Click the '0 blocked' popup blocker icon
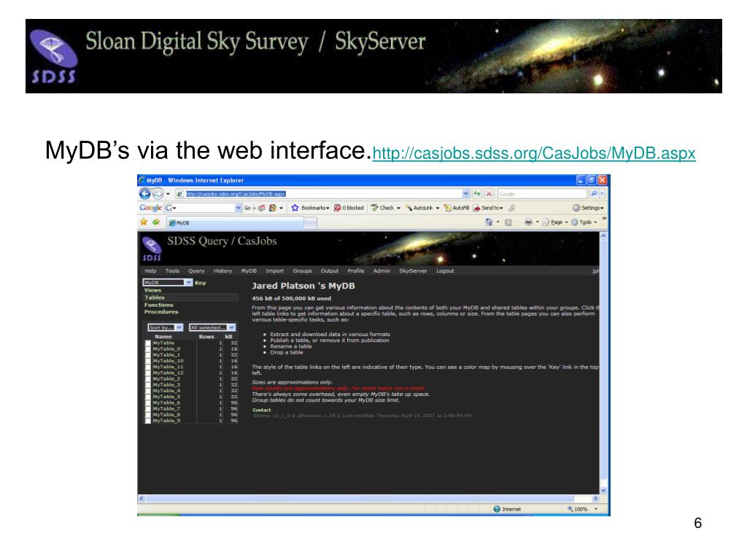 337,208
